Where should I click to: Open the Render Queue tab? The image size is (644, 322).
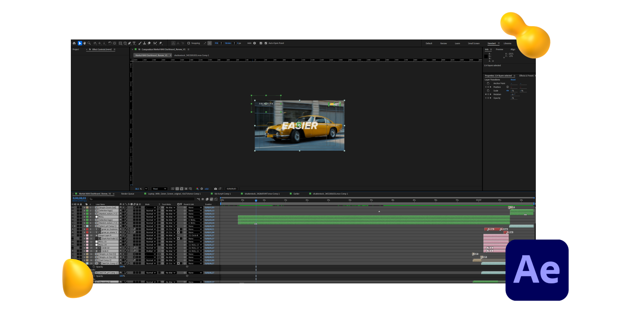click(128, 194)
